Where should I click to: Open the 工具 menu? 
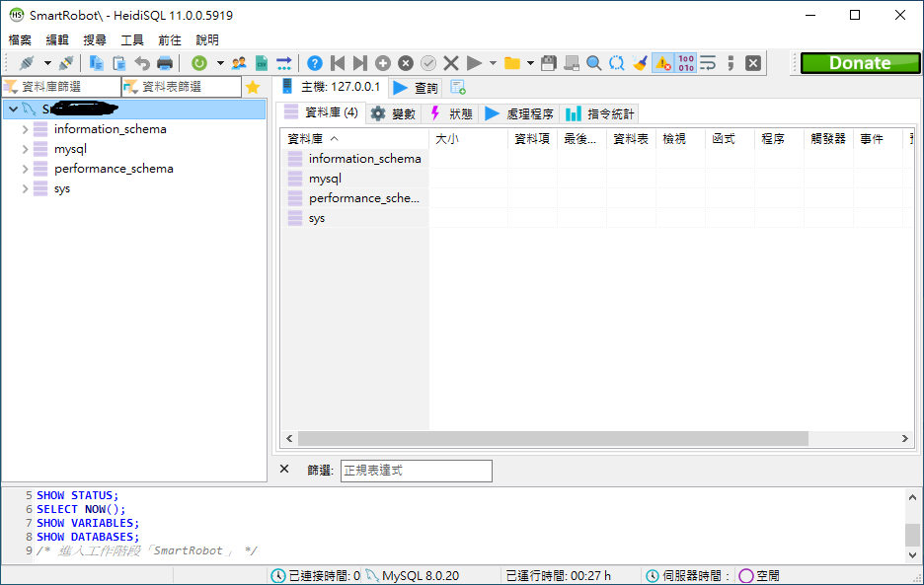(132, 40)
